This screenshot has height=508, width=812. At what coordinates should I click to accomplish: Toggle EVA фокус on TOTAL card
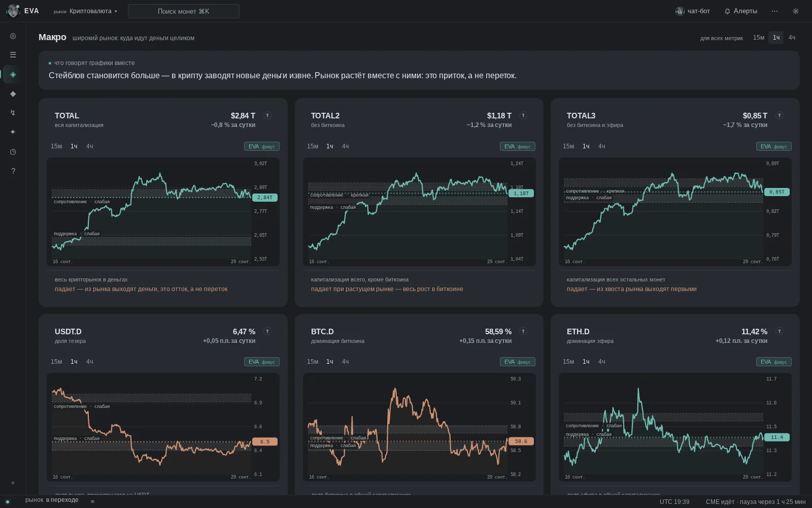pos(262,146)
